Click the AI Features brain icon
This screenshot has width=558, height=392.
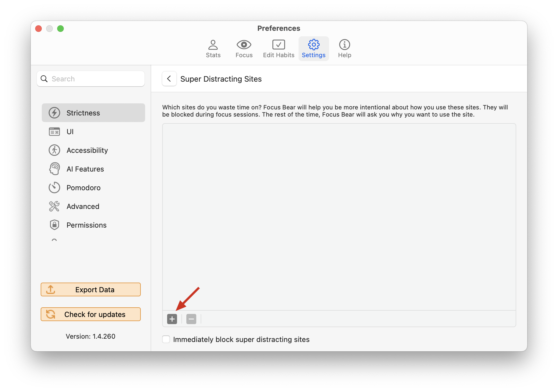[x=54, y=169]
